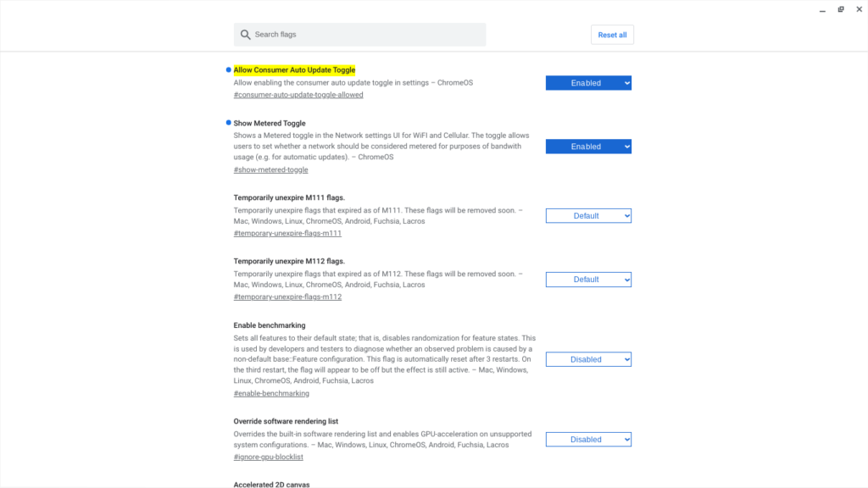Focus the Search flags input field
The height and width of the screenshot is (488, 868).
364,35
